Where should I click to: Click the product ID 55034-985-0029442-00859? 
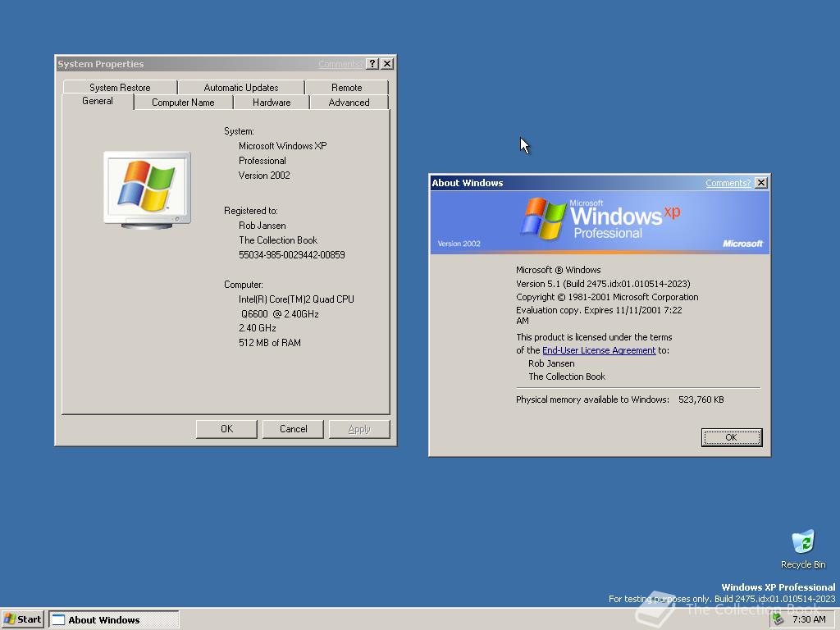[x=292, y=255]
